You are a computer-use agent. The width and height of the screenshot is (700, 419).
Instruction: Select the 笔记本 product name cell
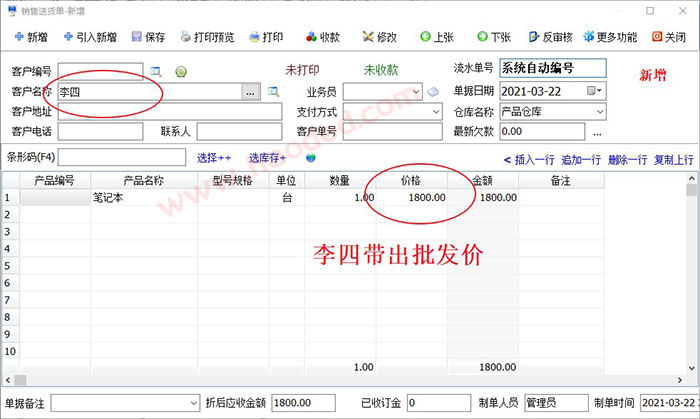click(144, 198)
